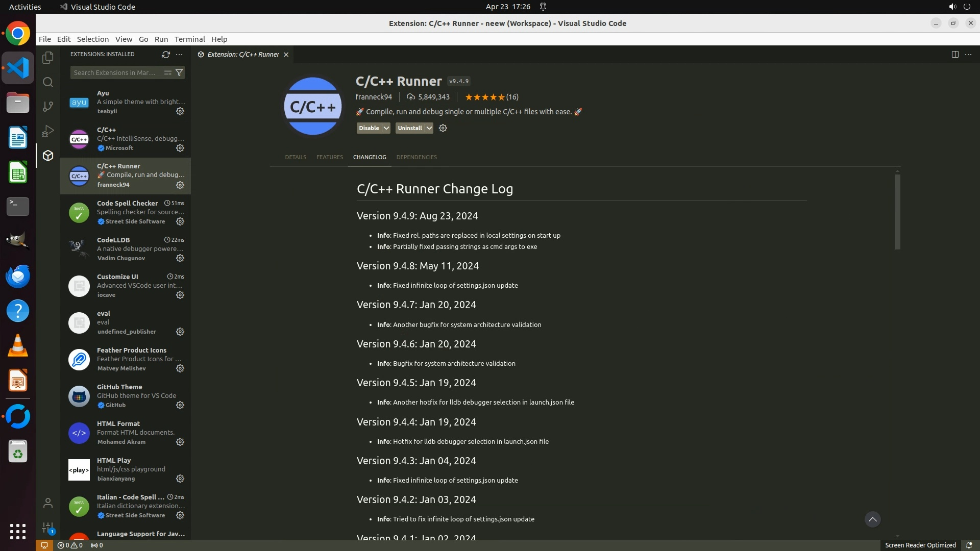
Task: Click Screen Reader Optimized status item
Action: coord(920,545)
